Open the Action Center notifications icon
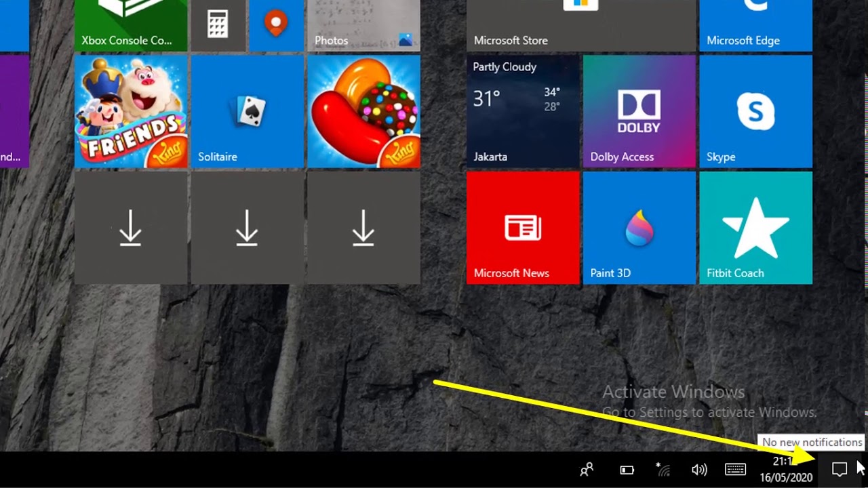Image resolution: width=868 pixels, height=488 pixels. (x=840, y=469)
